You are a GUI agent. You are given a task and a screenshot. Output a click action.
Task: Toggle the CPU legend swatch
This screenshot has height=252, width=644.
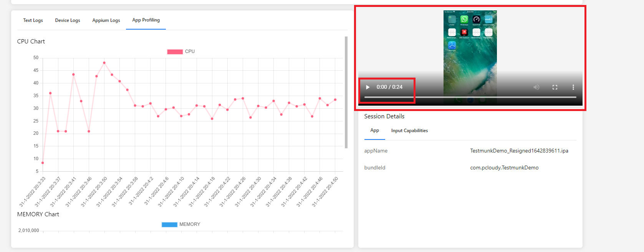point(175,51)
